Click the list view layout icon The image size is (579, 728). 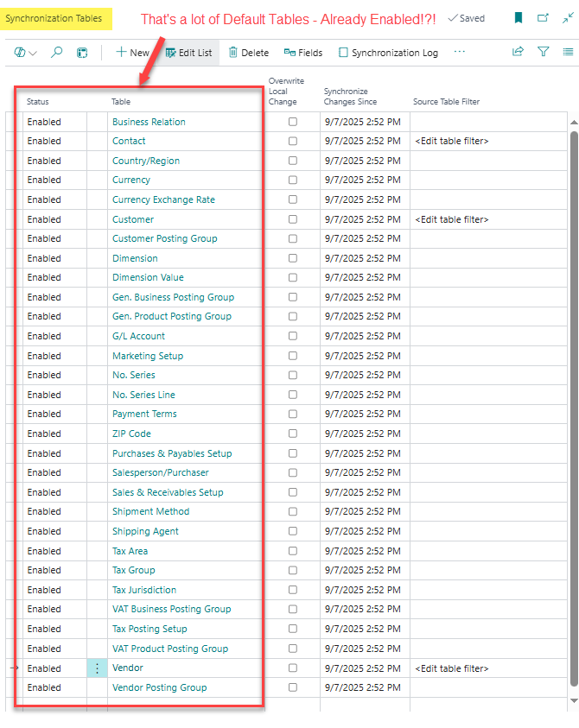[x=567, y=53]
